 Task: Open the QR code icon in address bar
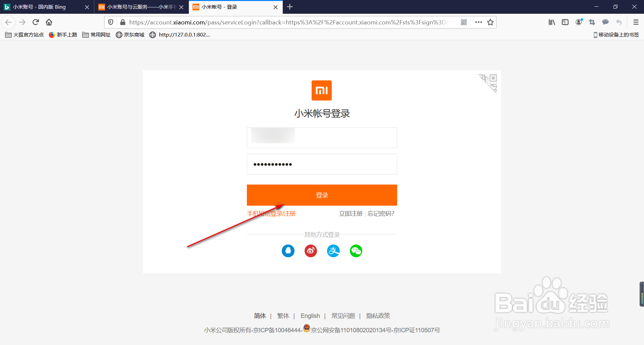pos(464,22)
